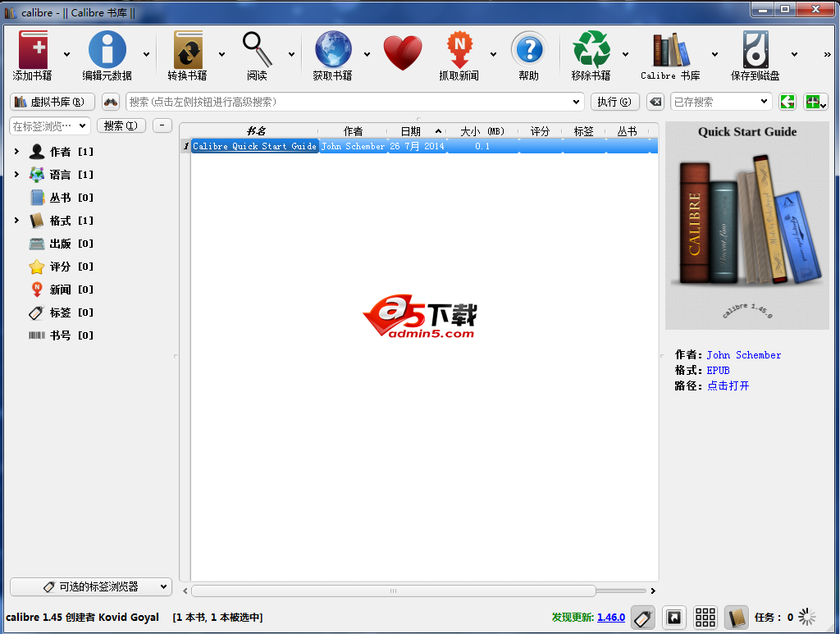Screen dimensions: 840x634
Task: Sort by the Title (书名) column header
Action: 256,131
